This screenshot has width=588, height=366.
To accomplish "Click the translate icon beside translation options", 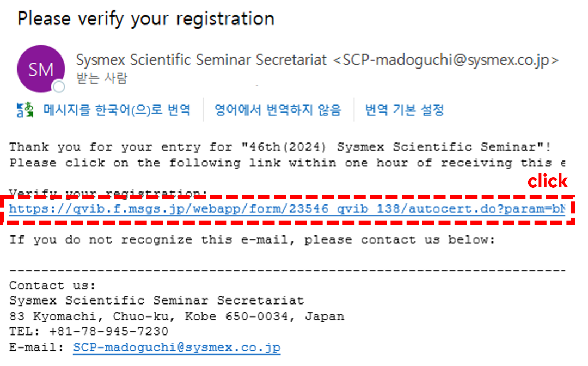I will [x=25, y=110].
